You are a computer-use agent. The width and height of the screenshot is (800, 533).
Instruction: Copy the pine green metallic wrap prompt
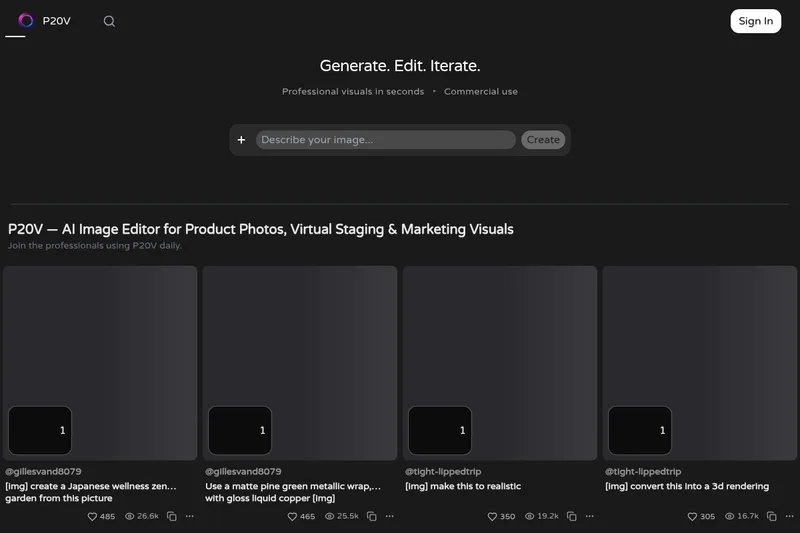[x=372, y=516]
